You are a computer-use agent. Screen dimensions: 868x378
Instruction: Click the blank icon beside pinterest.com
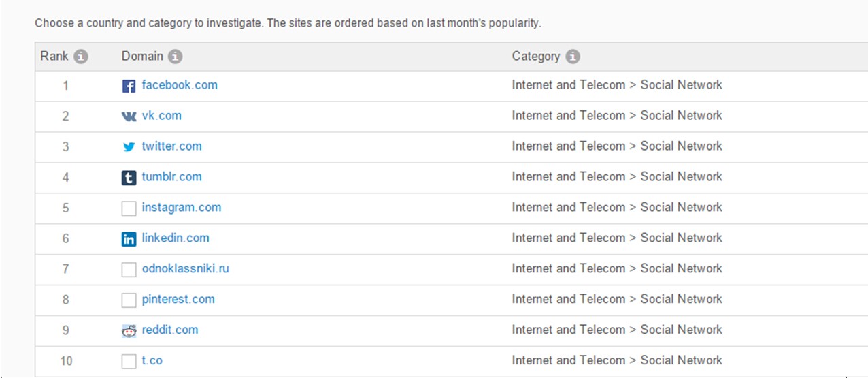click(x=129, y=300)
